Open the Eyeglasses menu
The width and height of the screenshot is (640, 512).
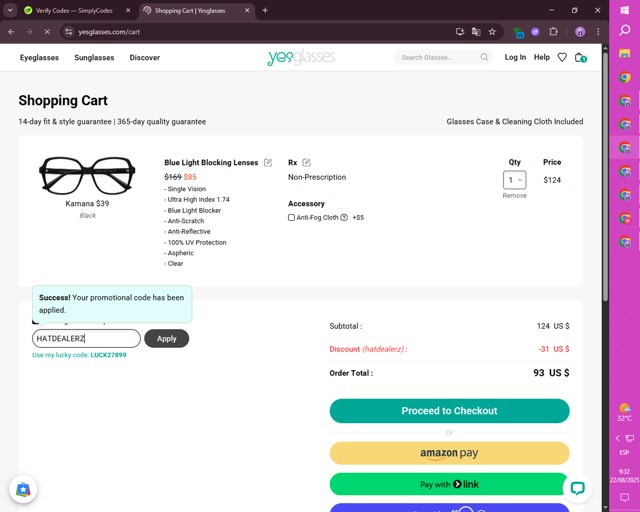click(x=39, y=58)
